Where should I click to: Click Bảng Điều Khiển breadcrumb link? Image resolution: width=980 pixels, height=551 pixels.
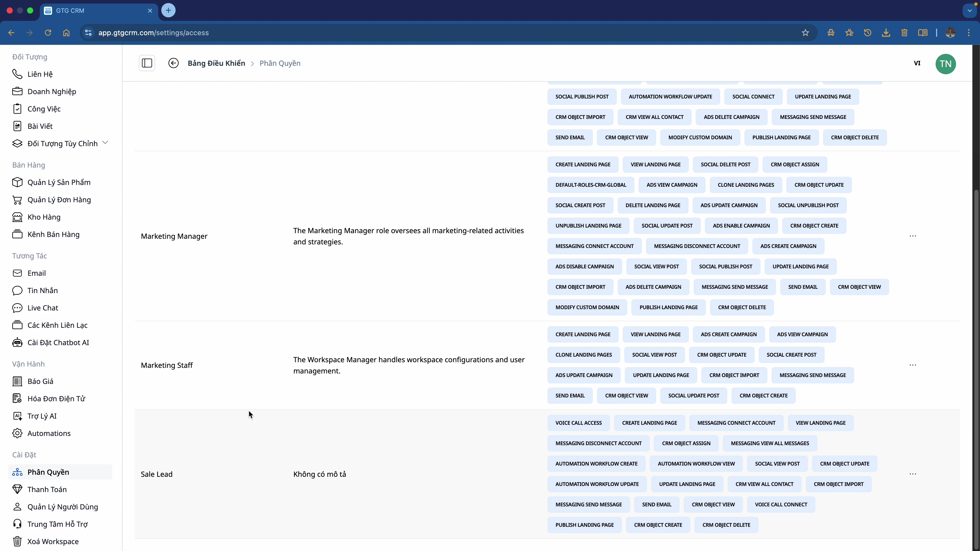tap(216, 63)
